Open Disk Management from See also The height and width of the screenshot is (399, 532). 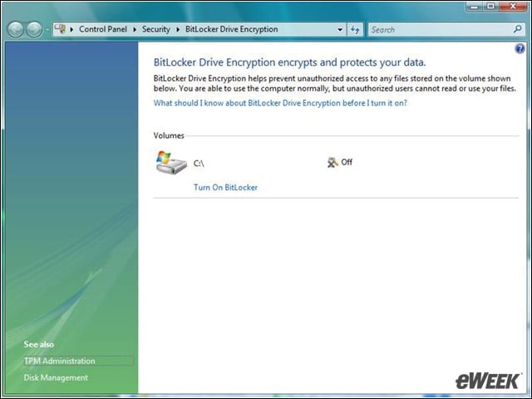pos(56,377)
